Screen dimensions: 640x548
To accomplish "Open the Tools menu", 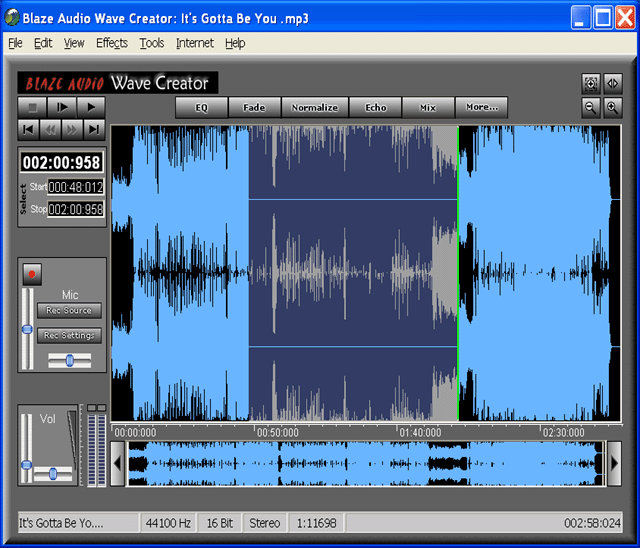I will point(152,43).
